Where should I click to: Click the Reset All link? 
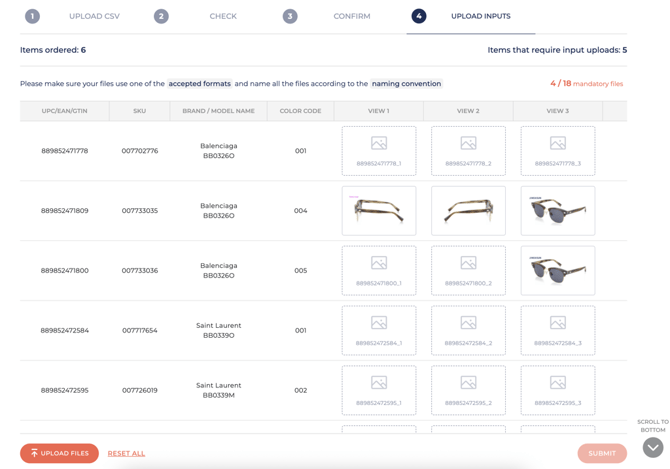click(126, 453)
